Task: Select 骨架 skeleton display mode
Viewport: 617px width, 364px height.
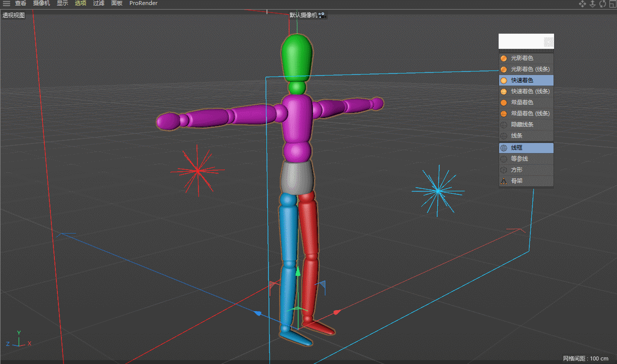Action: click(526, 181)
